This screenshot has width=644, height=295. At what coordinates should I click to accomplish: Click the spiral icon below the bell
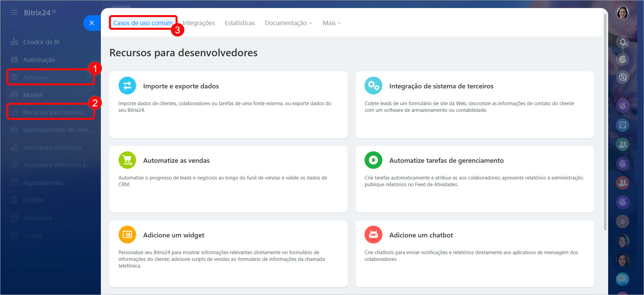[623, 59]
